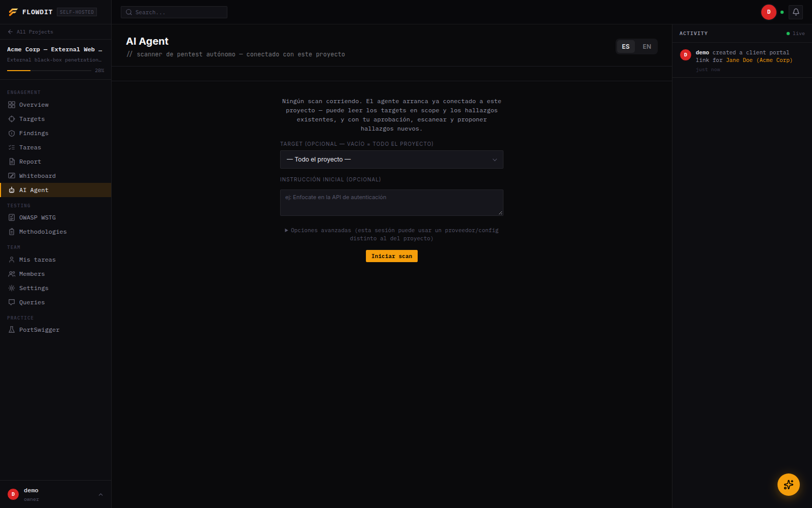Open the floating AI sparkle assistant button
The image size is (812, 508).
pos(789,485)
